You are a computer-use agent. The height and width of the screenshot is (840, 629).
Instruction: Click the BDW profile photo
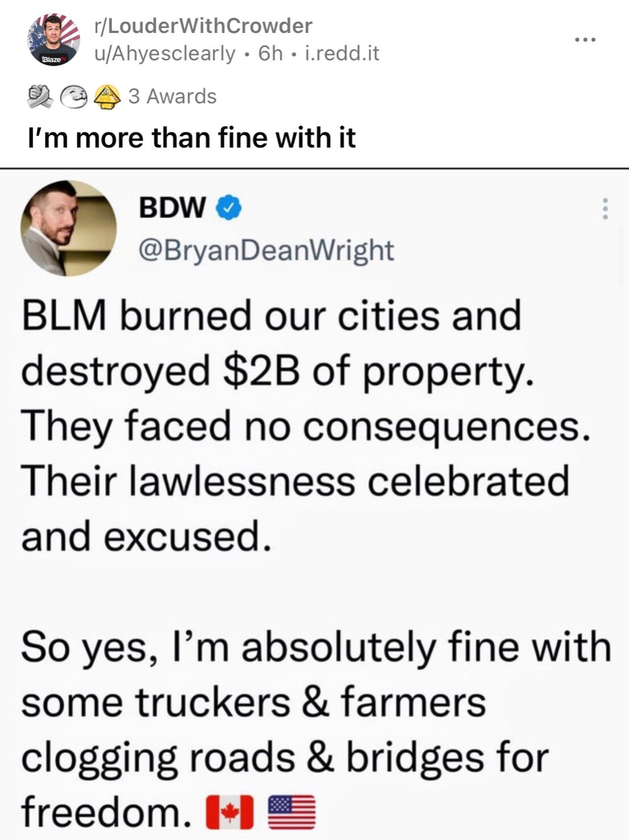(x=68, y=228)
